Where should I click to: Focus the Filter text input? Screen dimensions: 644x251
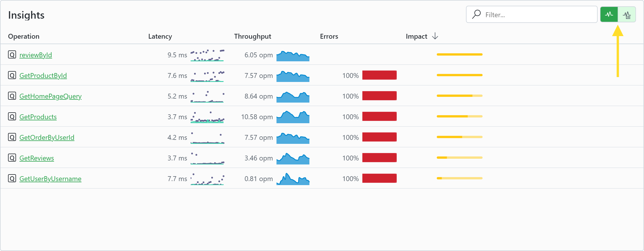tap(538, 15)
